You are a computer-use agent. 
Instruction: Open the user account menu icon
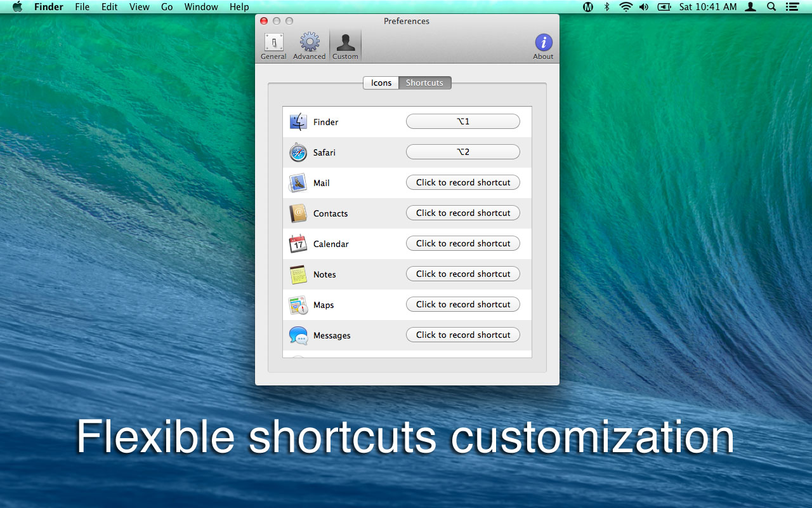click(x=750, y=7)
